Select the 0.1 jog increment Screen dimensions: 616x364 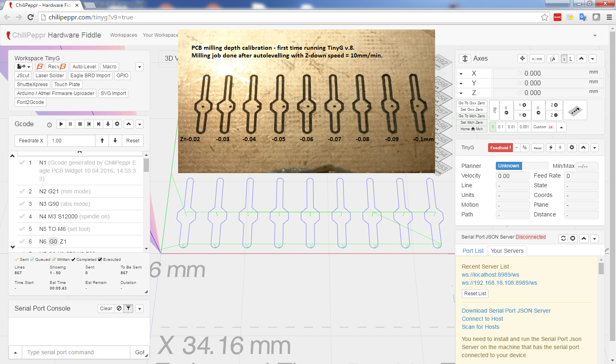(501, 127)
